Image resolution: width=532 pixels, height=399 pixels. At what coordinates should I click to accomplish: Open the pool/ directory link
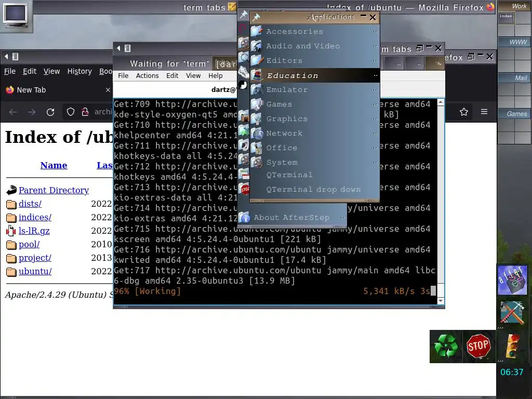[29, 245]
